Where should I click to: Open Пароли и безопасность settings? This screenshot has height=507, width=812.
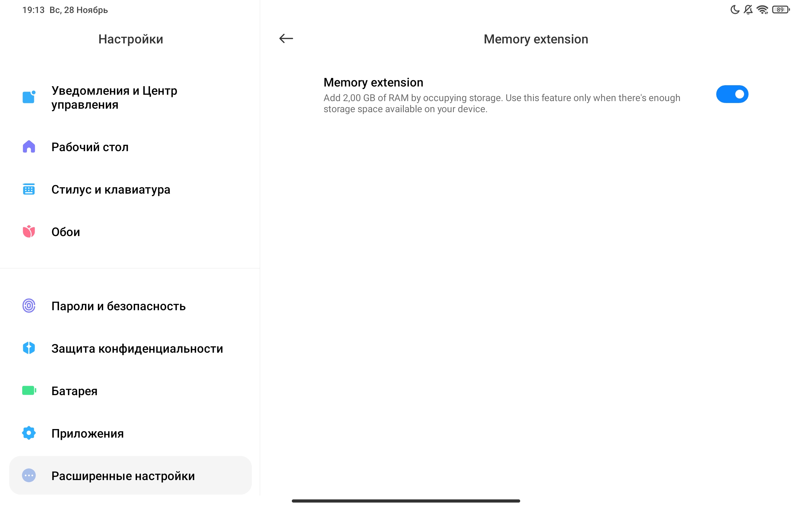tap(118, 306)
